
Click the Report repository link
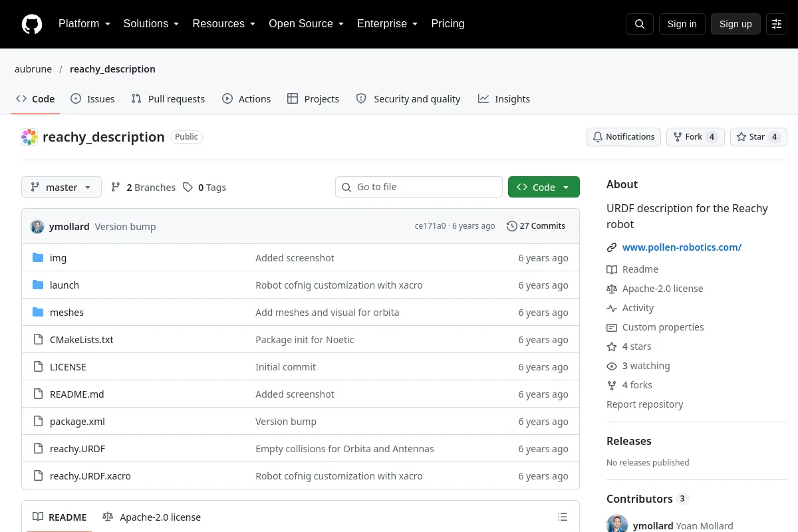645,404
